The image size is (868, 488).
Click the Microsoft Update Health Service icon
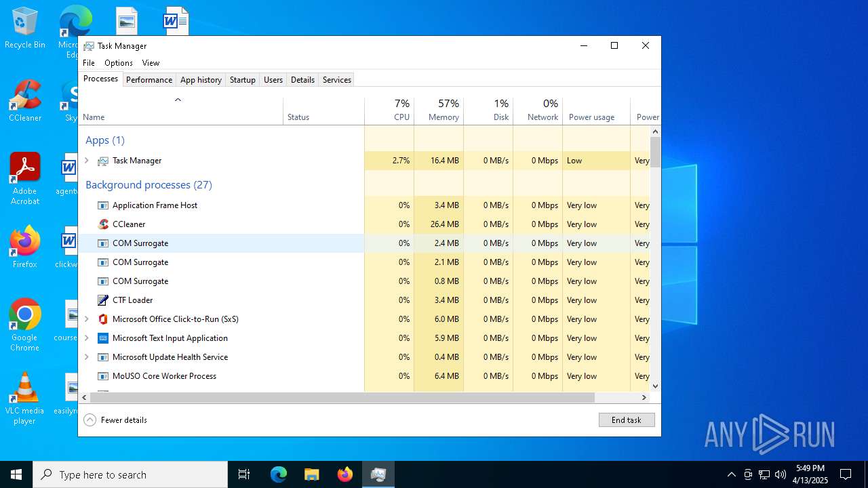pyautogui.click(x=103, y=357)
